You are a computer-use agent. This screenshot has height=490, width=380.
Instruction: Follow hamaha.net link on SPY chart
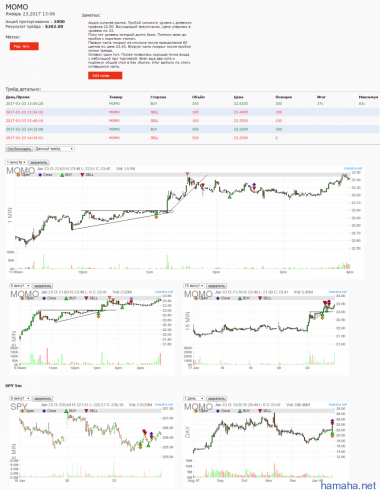point(164,404)
